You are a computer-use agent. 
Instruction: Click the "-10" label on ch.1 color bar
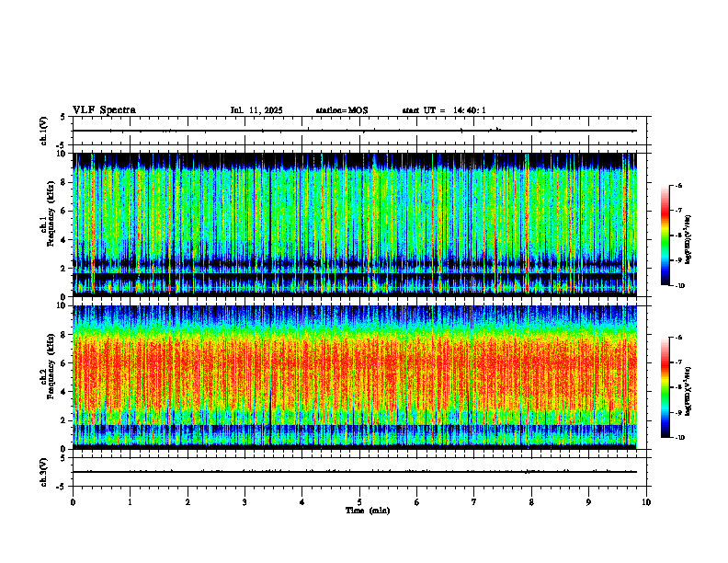[679, 286]
